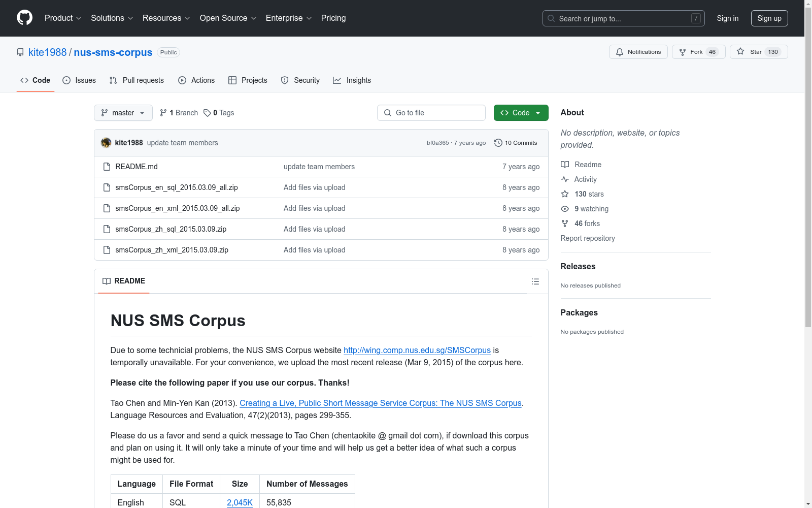This screenshot has height=508, width=812.
Task: Open the NUS SMS Corpus paper link
Action: coord(381,403)
